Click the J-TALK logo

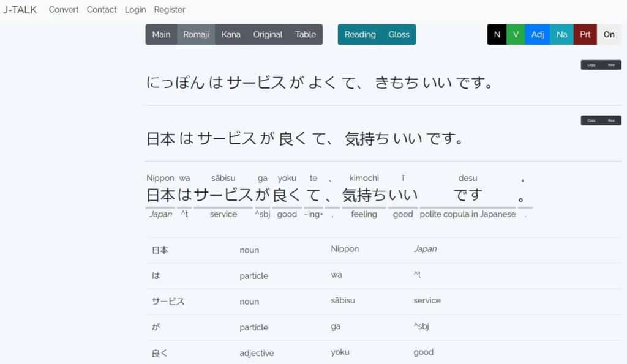coord(21,9)
